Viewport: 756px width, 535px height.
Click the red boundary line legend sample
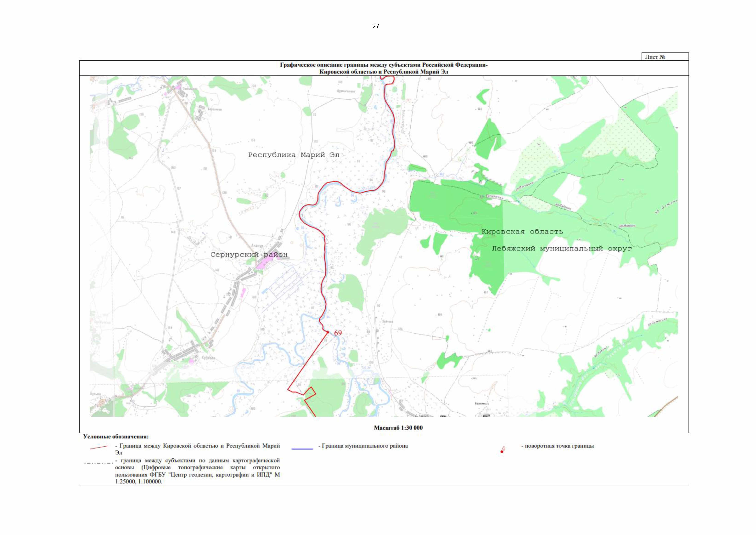(x=99, y=447)
